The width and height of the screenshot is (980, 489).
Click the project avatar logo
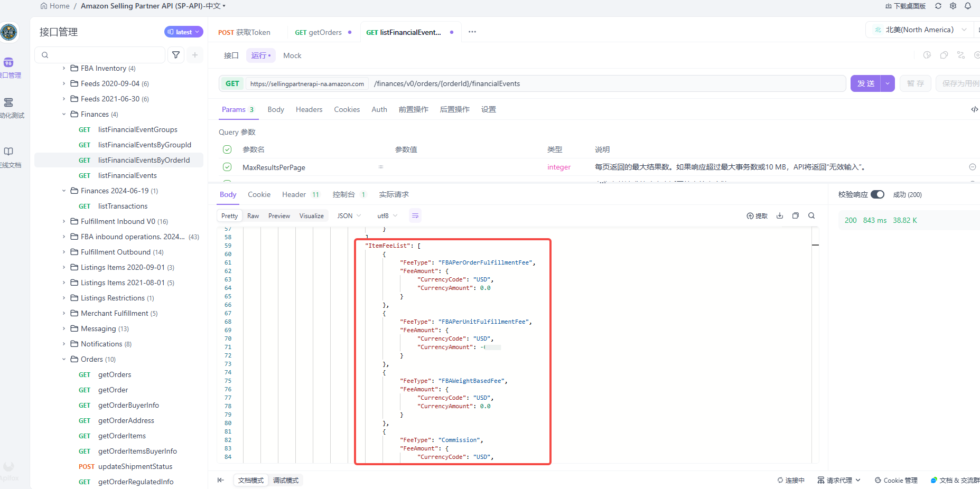[8, 32]
